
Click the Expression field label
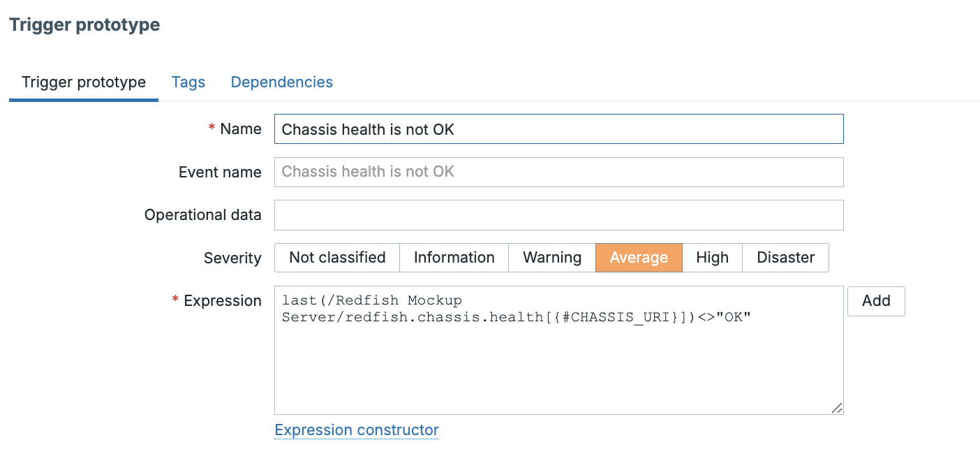tap(222, 301)
